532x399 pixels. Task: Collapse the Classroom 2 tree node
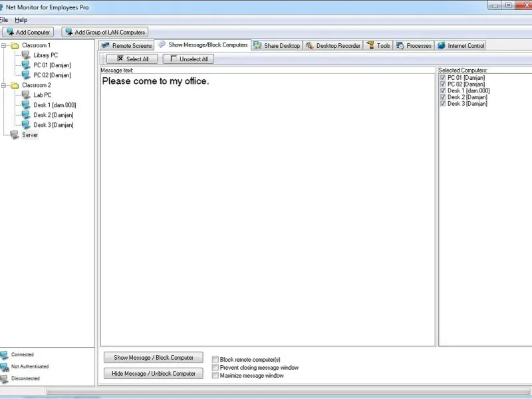(3, 86)
